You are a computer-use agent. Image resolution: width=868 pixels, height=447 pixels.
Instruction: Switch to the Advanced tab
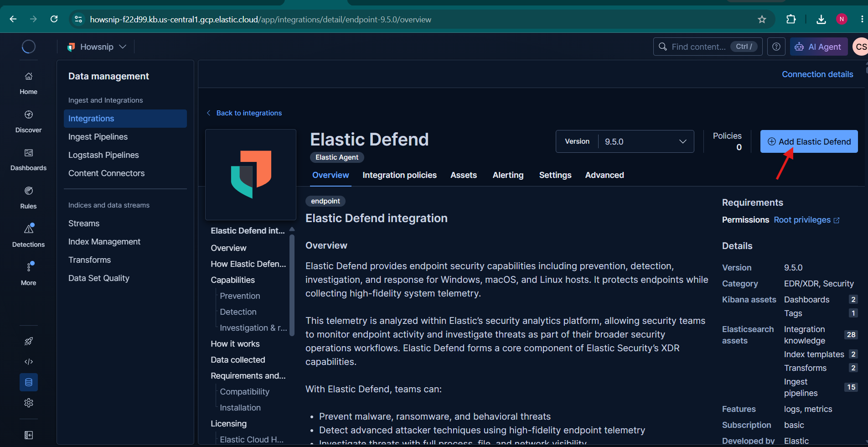click(x=604, y=175)
